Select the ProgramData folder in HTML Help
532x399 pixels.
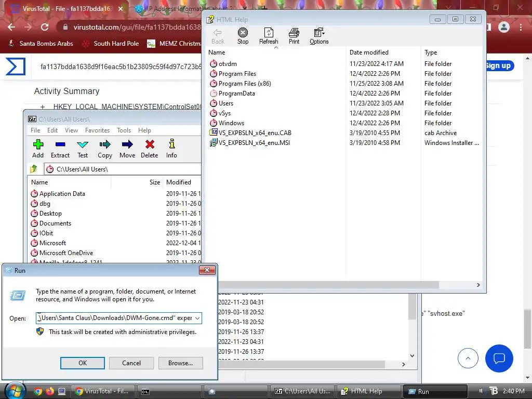232,94
